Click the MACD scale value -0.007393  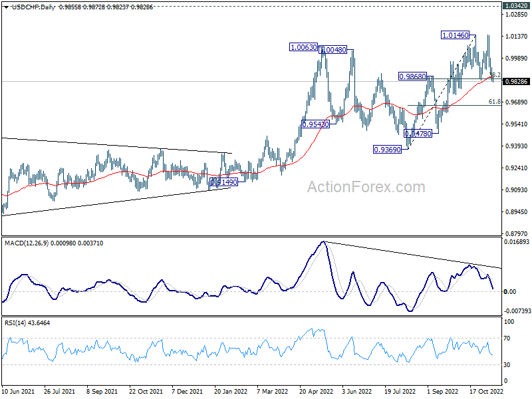point(517,311)
